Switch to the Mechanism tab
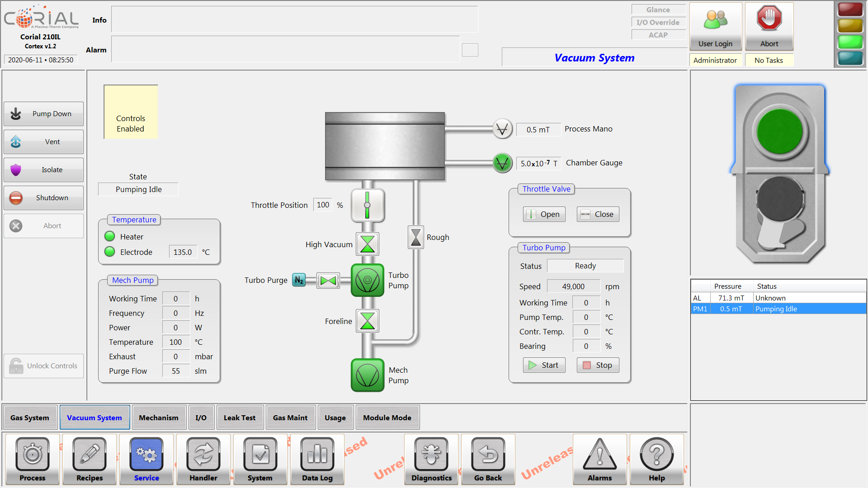The width and height of the screenshot is (868, 488). [159, 418]
